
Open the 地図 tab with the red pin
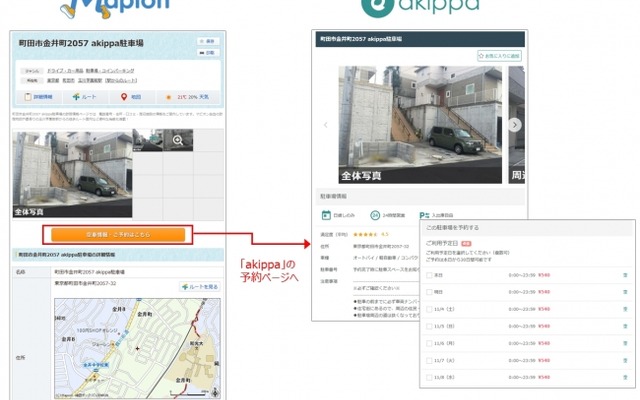click(131, 97)
